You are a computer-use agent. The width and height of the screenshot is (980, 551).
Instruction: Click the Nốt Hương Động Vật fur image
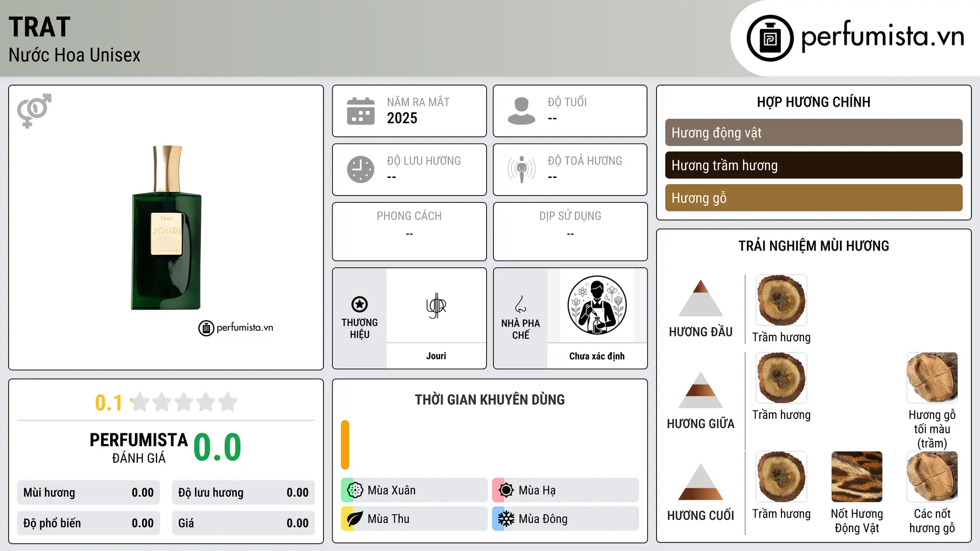point(857,477)
